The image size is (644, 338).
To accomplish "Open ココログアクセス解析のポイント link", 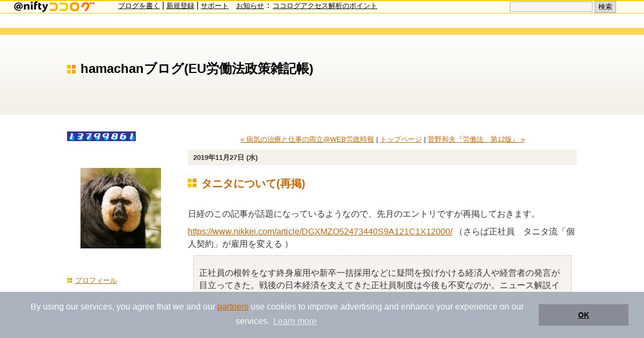I will click(325, 6).
